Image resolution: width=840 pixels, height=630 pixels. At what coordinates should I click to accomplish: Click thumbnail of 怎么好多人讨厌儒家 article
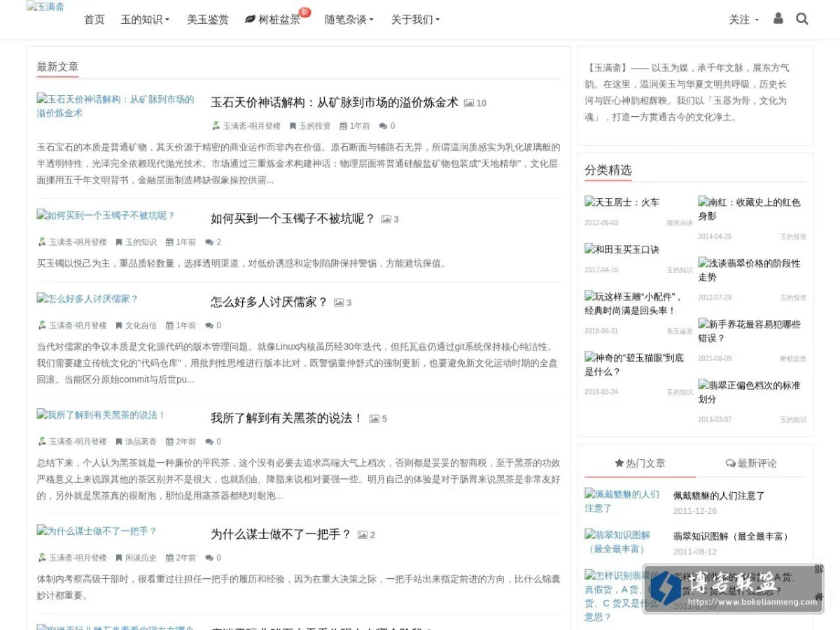87,298
